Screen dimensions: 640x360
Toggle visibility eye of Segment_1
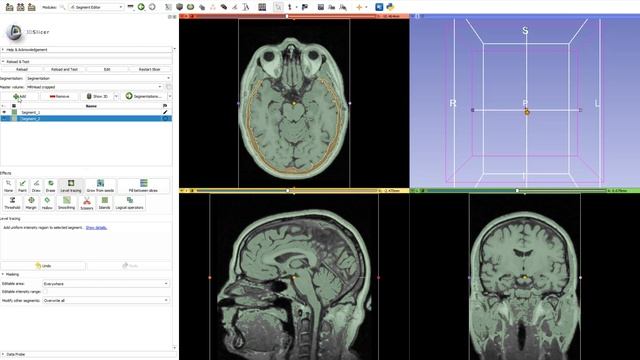[x=4, y=112]
